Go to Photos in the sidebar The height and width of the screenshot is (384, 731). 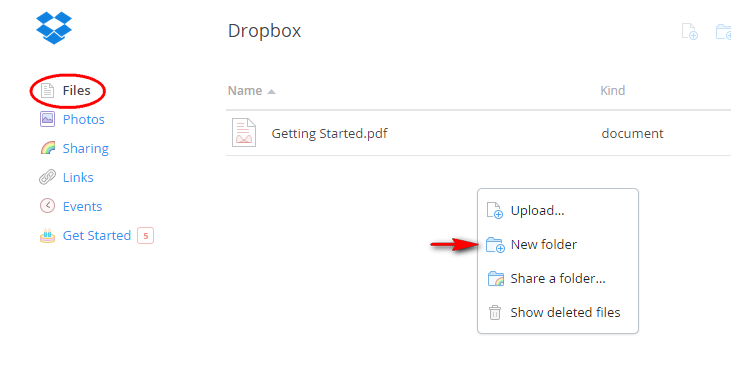click(x=83, y=119)
